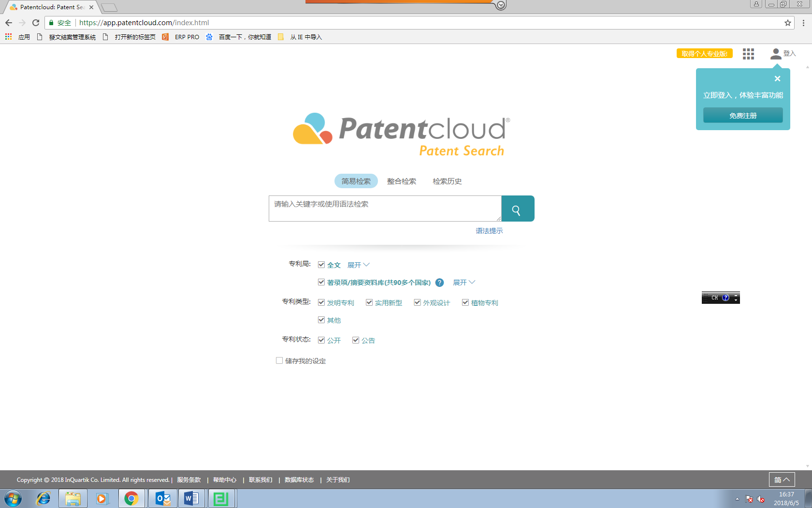Click the help question mark beside bibliographic database

click(x=439, y=283)
